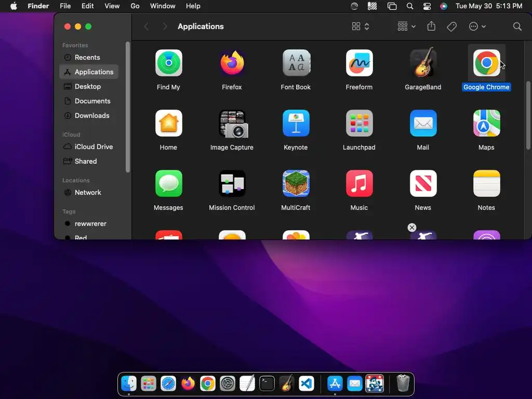Screen dimensions: 532x399
Task: Select the Freeform app icon
Action: 360,63
